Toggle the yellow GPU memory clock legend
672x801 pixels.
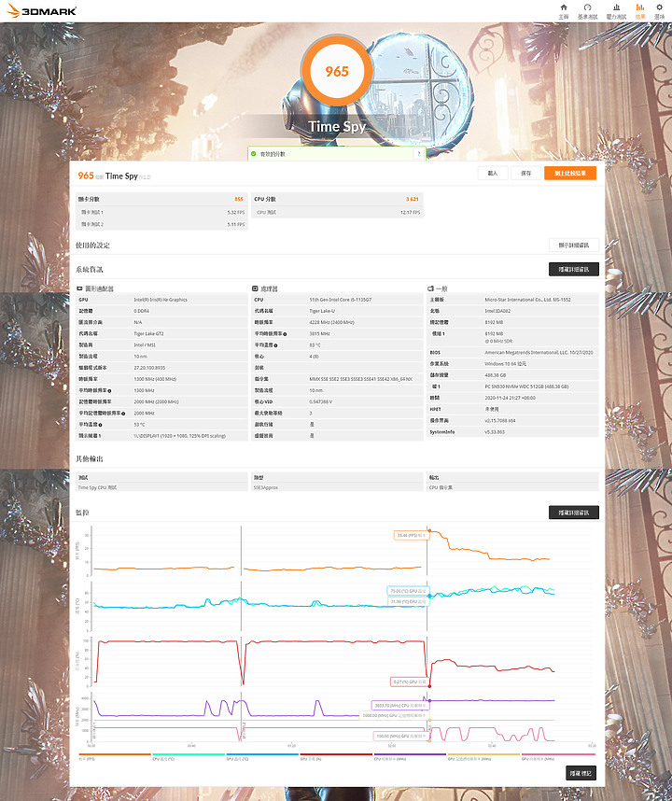(x=484, y=756)
